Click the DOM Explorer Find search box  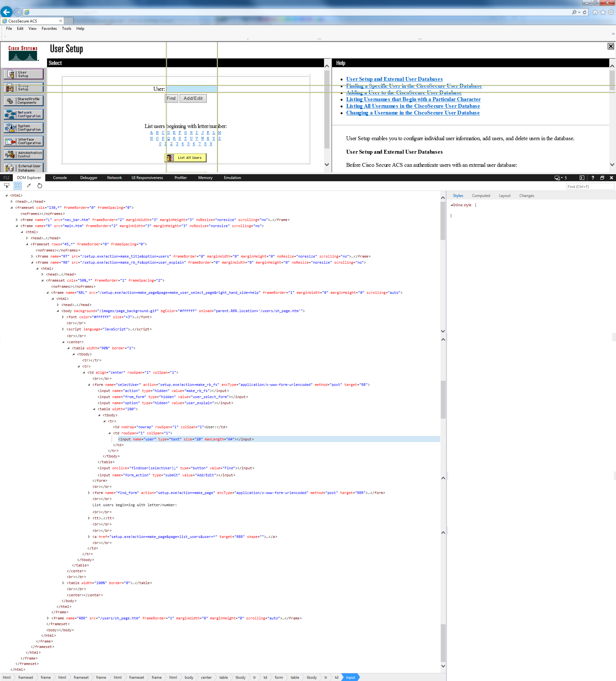click(x=590, y=186)
